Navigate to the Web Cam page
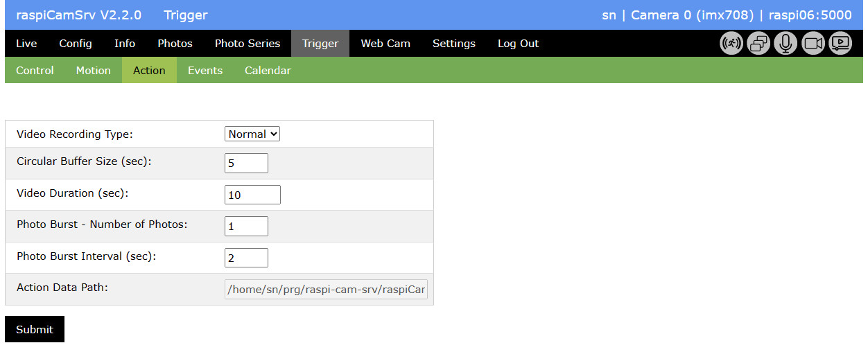The width and height of the screenshot is (868, 361). 385,44
